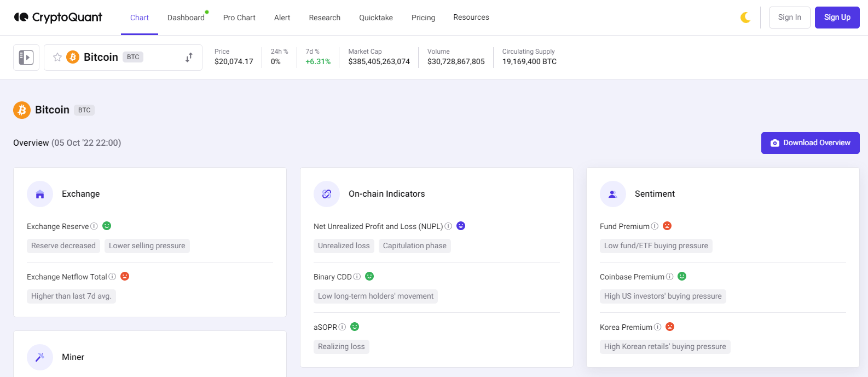Click the Coinbase Premium info icon
This screenshot has height=377, width=868.
click(669, 277)
